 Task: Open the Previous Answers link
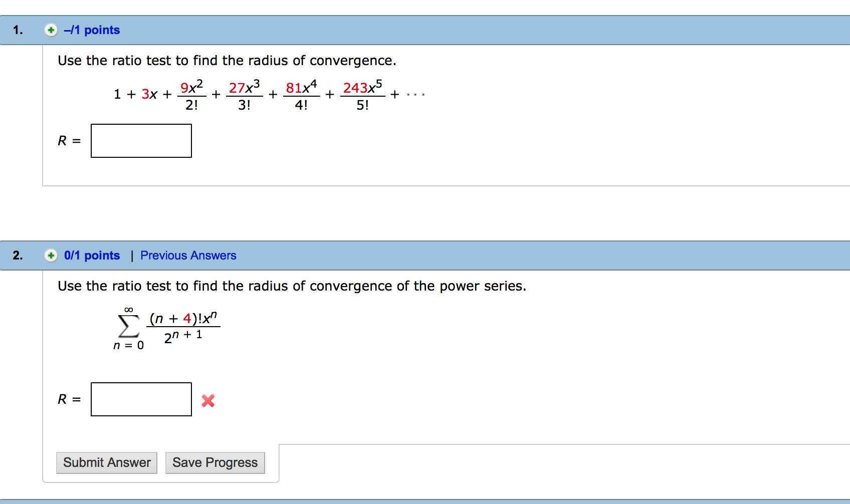click(188, 256)
